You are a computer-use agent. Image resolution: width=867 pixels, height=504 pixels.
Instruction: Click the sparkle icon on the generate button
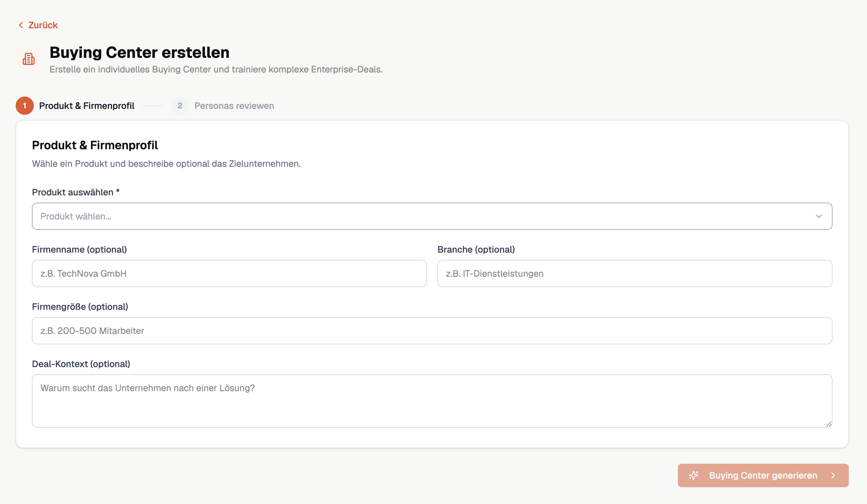click(x=694, y=475)
